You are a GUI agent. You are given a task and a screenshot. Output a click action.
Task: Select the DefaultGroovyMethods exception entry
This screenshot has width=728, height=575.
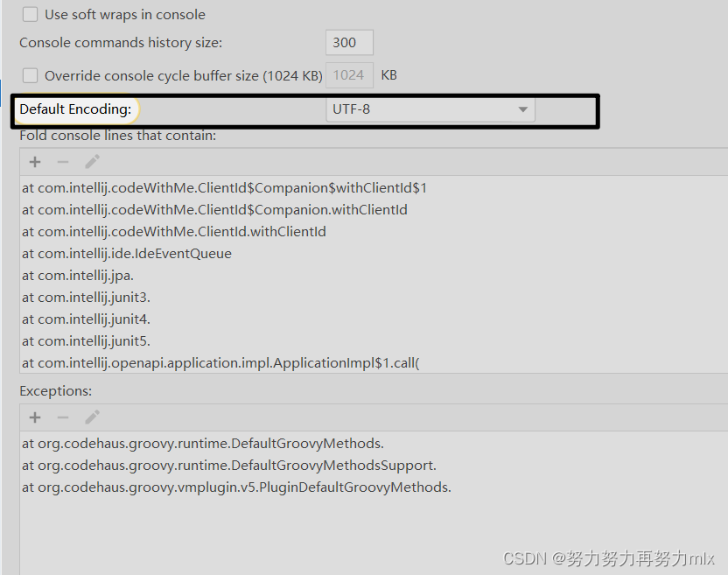click(202, 443)
